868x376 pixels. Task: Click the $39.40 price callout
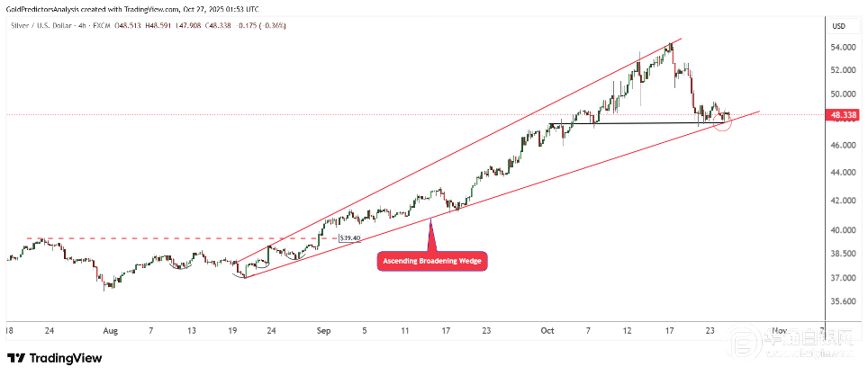coord(349,238)
